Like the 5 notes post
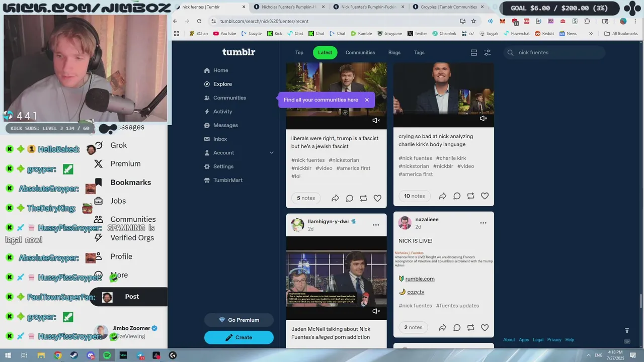The height and width of the screenshot is (362, 644). tap(377, 198)
